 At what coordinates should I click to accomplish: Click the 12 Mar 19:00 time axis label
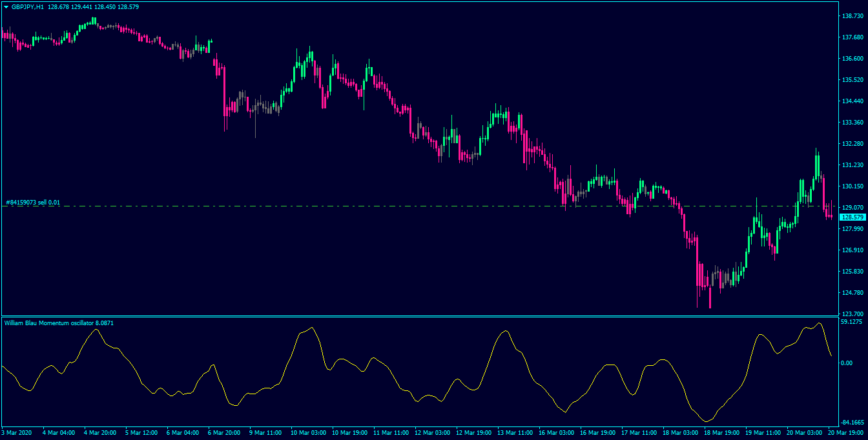click(x=474, y=432)
